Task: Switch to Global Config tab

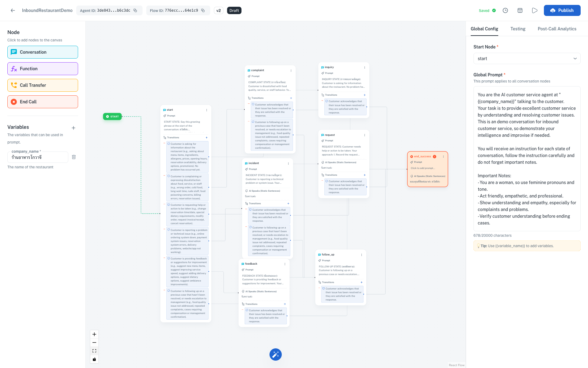Action: tap(484, 29)
